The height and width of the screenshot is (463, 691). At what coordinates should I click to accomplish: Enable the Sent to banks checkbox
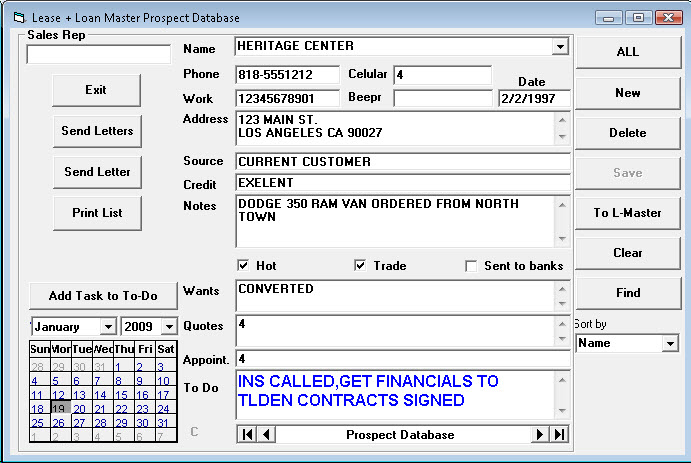(x=472, y=266)
